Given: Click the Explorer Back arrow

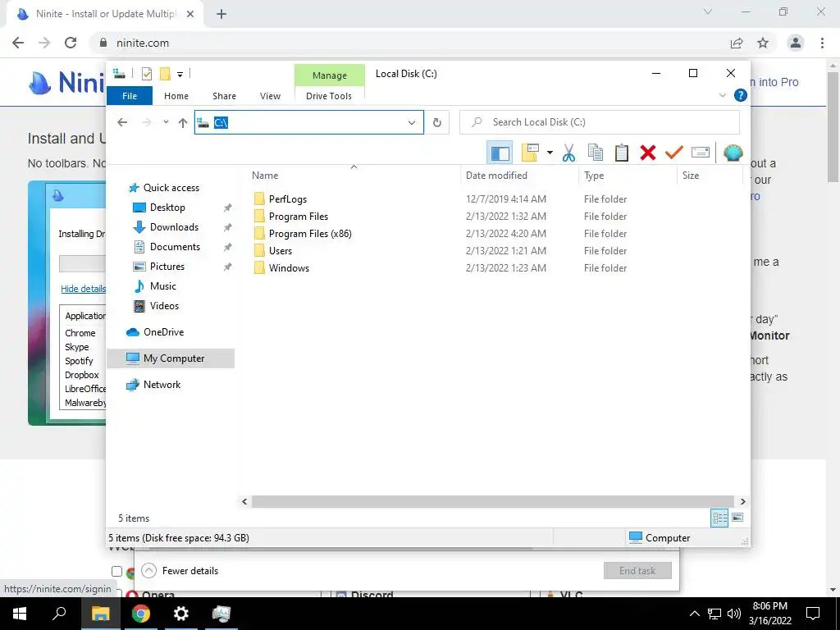Looking at the screenshot, I should click(x=122, y=123).
